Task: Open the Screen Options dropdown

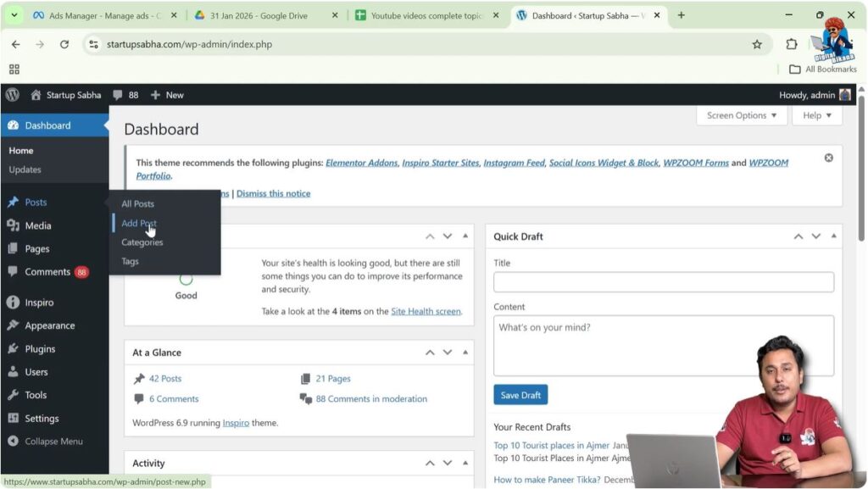Action: pyautogui.click(x=741, y=115)
